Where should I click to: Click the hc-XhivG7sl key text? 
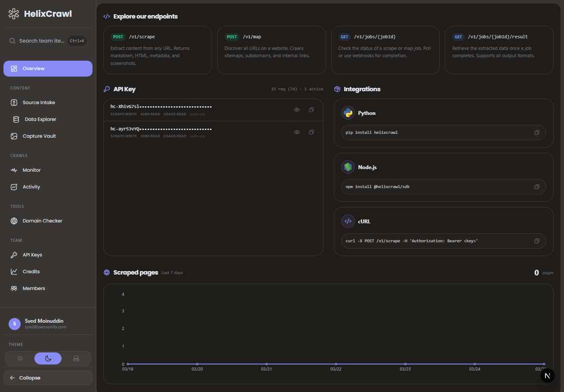pos(161,106)
